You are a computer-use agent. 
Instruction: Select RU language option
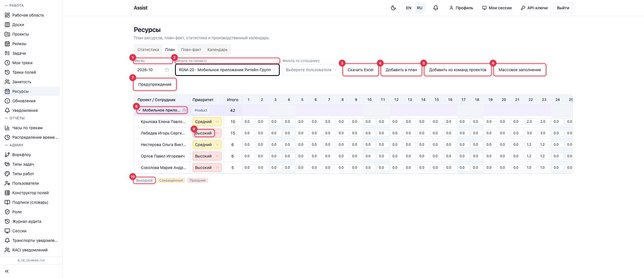click(419, 8)
